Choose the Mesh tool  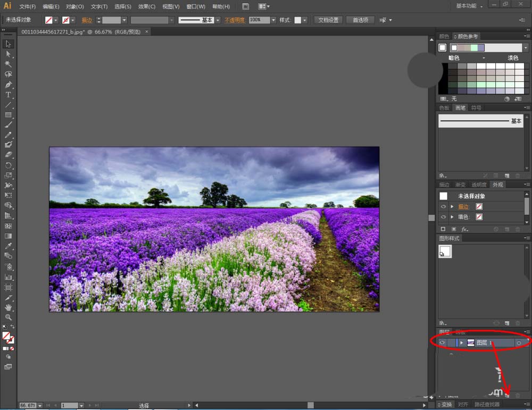pos(8,226)
